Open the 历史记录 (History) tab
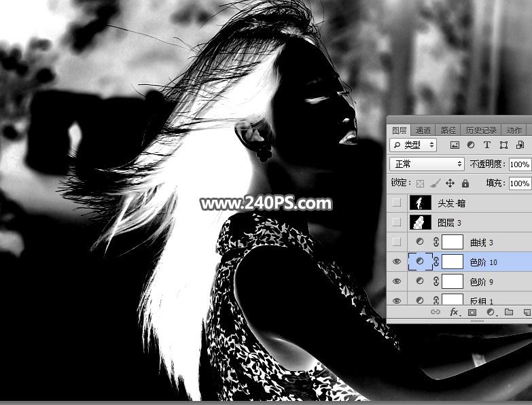The height and width of the screenshot is (405, 532). pos(481,130)
